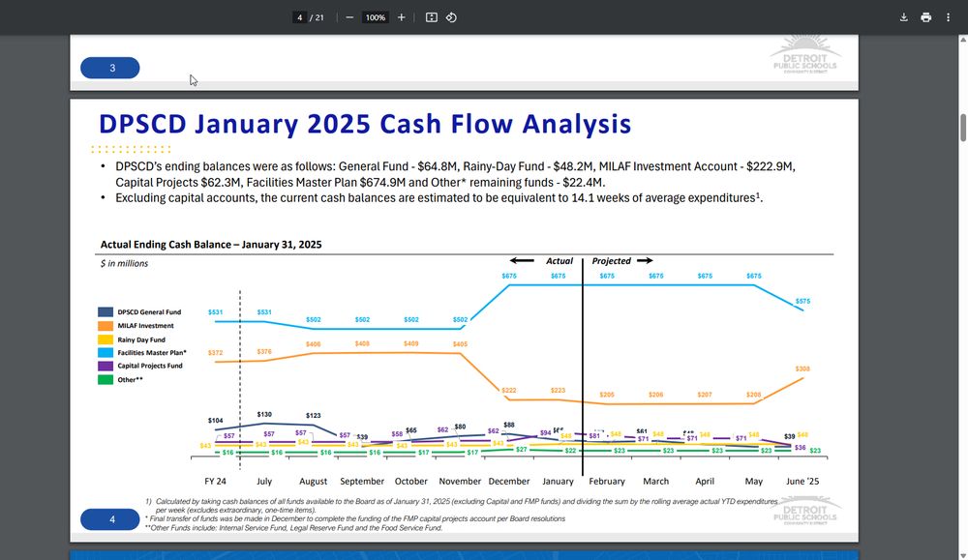Click the 'May' axis label
This screenshot has height=560, width=968.
tap(754, 481)
